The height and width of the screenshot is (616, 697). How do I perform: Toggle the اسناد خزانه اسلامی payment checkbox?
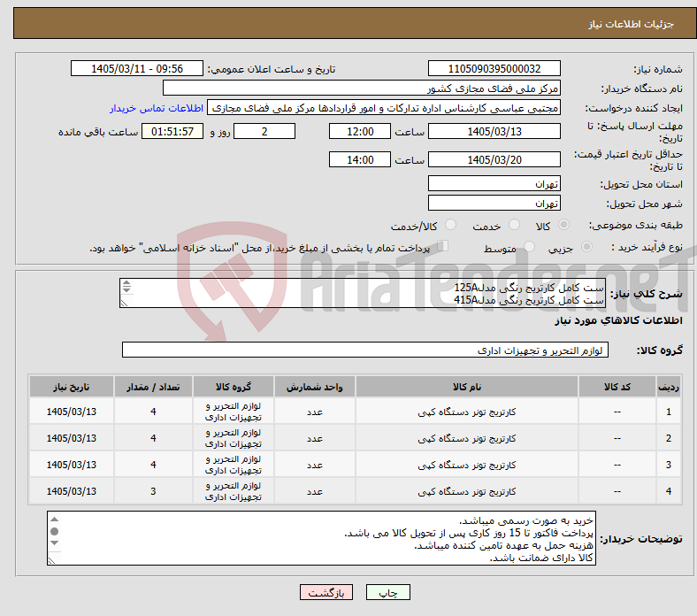443,246
